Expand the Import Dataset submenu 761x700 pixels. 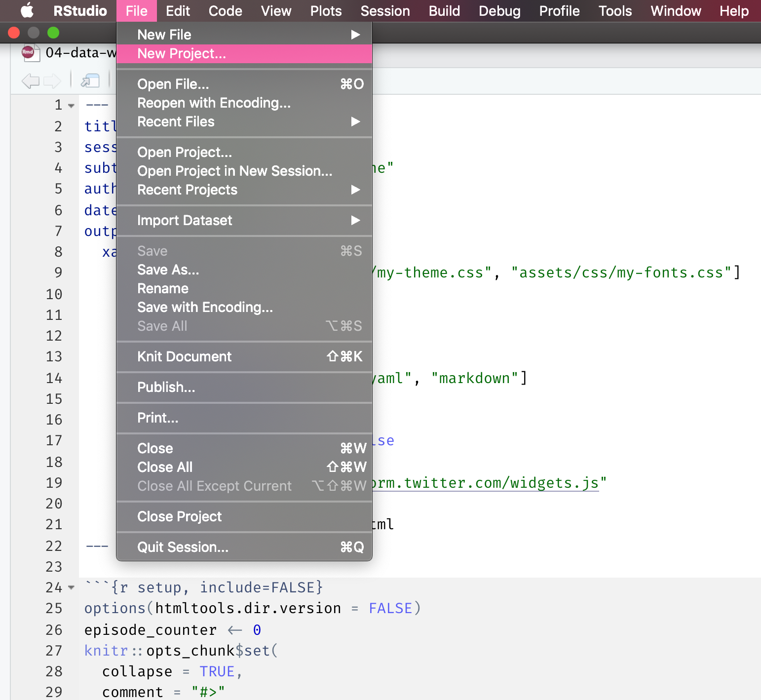point(244,220)
